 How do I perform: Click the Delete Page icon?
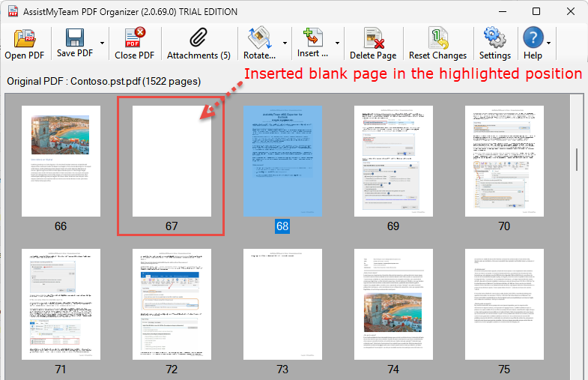372,37
